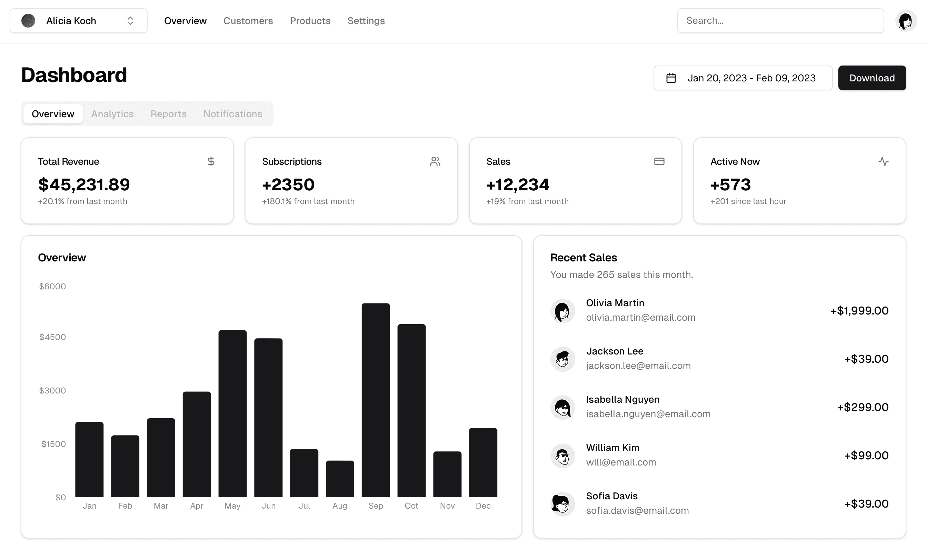Click the activity pulse icon in Active Now
The image size is (927, 560).
click(883, 161)
